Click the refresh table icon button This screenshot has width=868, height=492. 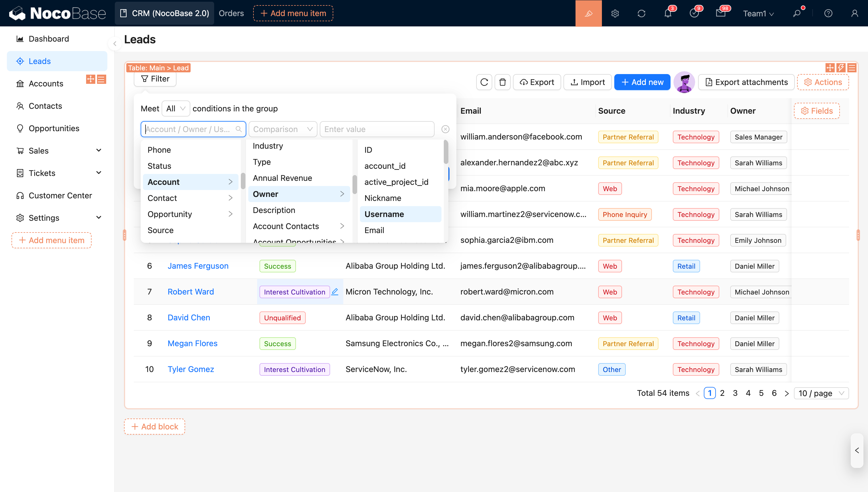(x=484, y=82)
